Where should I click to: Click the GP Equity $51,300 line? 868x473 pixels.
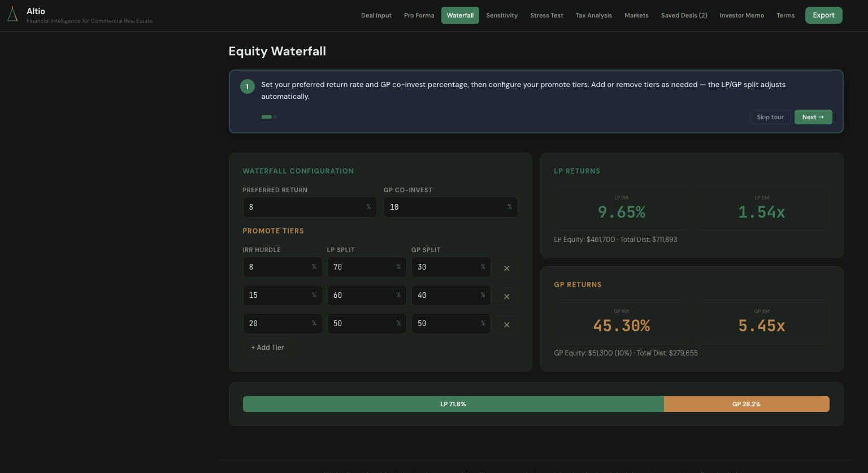click(626, 353)
